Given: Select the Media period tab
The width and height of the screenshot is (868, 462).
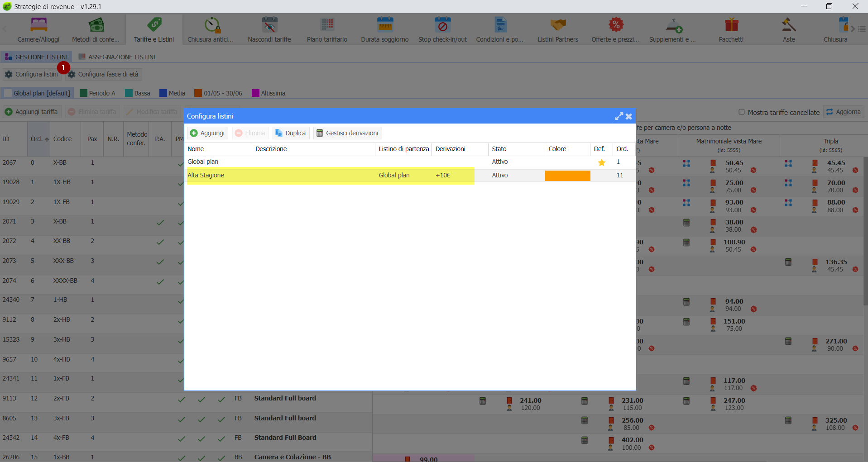Looking at the screenshot, I should click(x=173, y=93).
